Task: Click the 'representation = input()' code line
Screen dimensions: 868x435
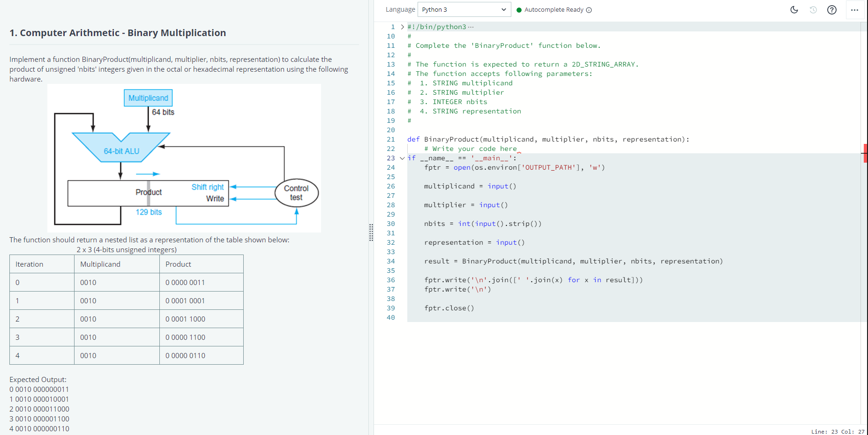Action: [474, 242]
